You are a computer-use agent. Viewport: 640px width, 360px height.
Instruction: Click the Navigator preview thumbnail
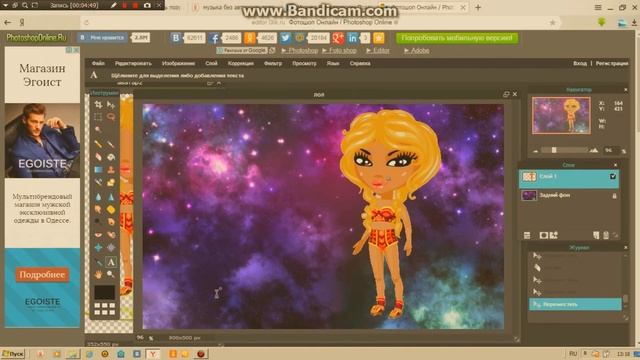561,116
